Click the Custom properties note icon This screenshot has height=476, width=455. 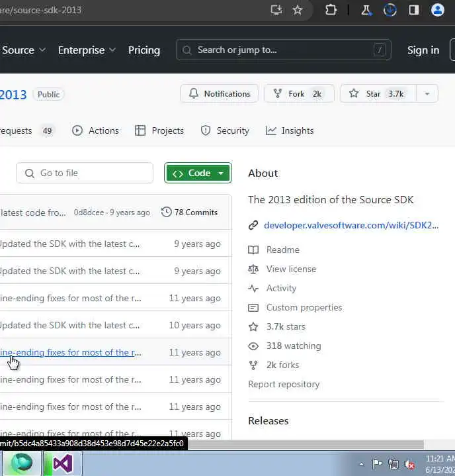pos(253,308)
